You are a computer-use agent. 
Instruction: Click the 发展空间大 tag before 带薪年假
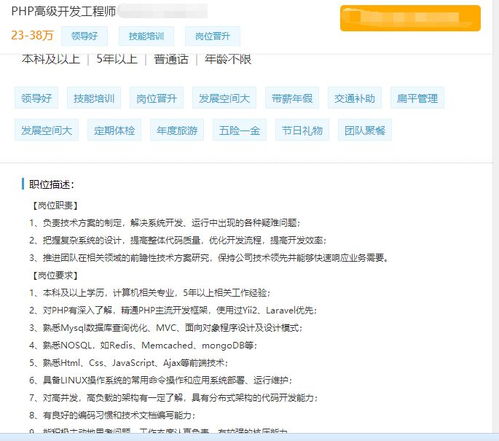224,98
